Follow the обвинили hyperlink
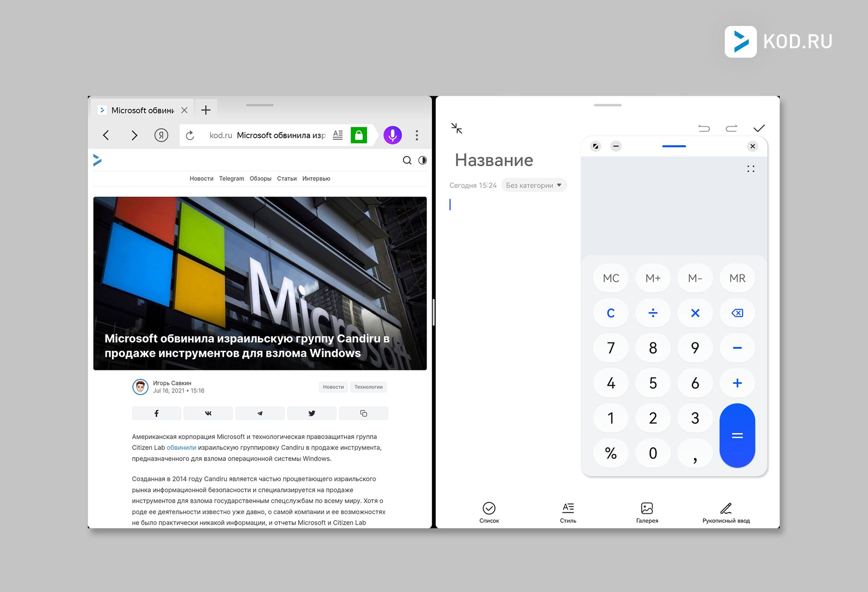Screen dimensions: 868x592 [181, 448]
